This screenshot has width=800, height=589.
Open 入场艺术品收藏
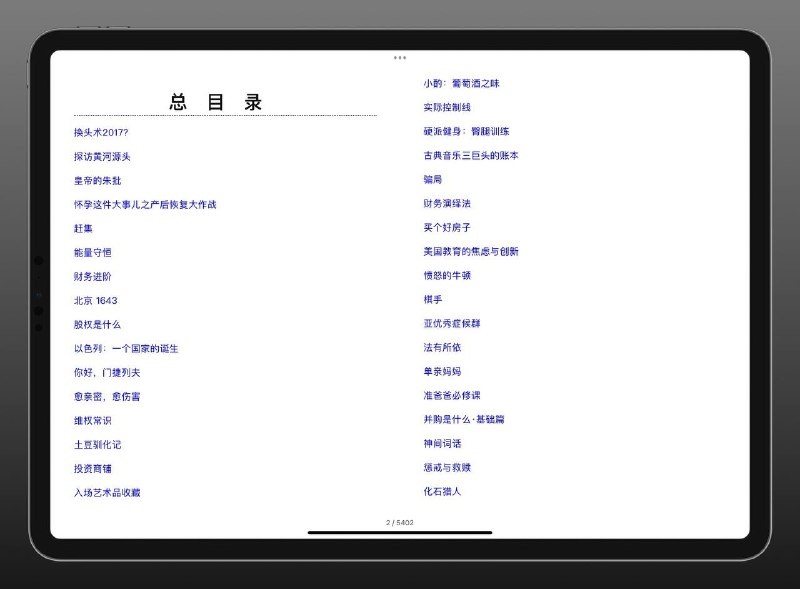click(111, 492)
